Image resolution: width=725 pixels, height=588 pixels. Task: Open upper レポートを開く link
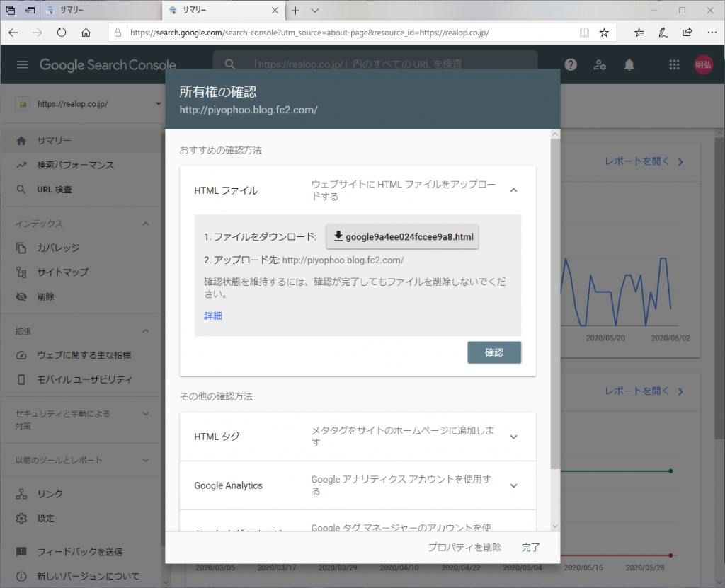[x=644, y=161]
